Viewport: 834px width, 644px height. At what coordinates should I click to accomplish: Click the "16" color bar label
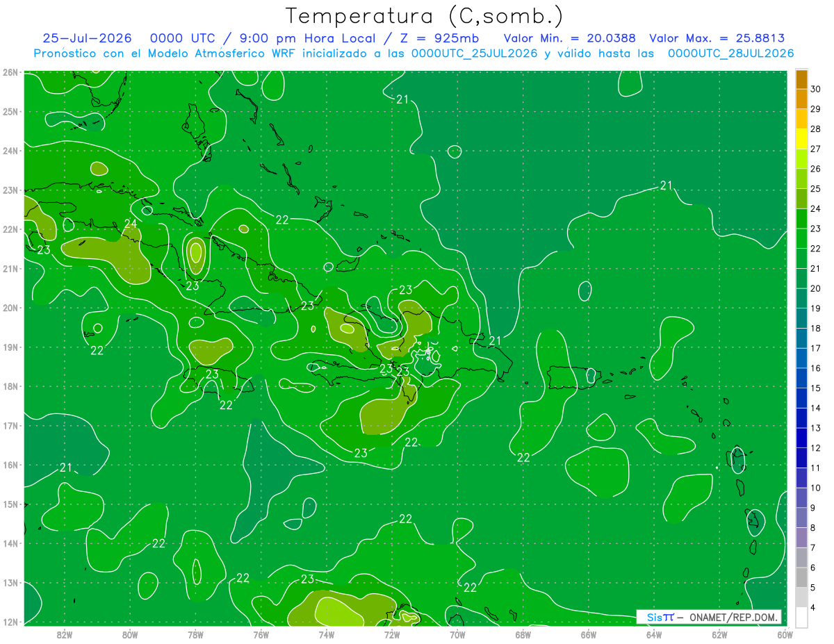coord(815,368)
